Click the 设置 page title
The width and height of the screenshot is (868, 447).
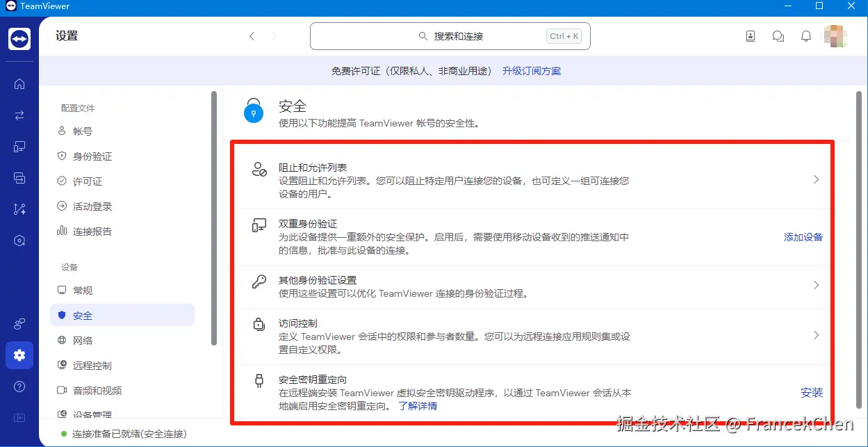(67, 36)
